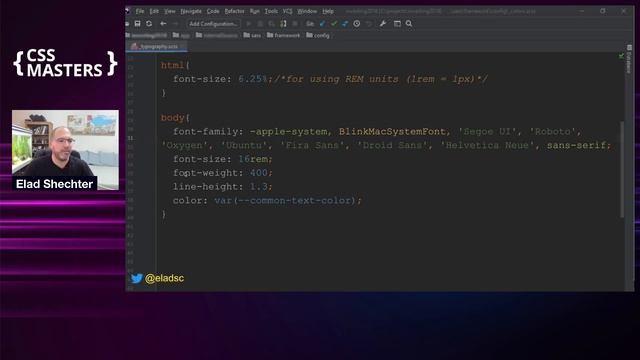Click the Elad Shechter webcam thumbnail
640x360 pixels.
click(x=65, y=150)
